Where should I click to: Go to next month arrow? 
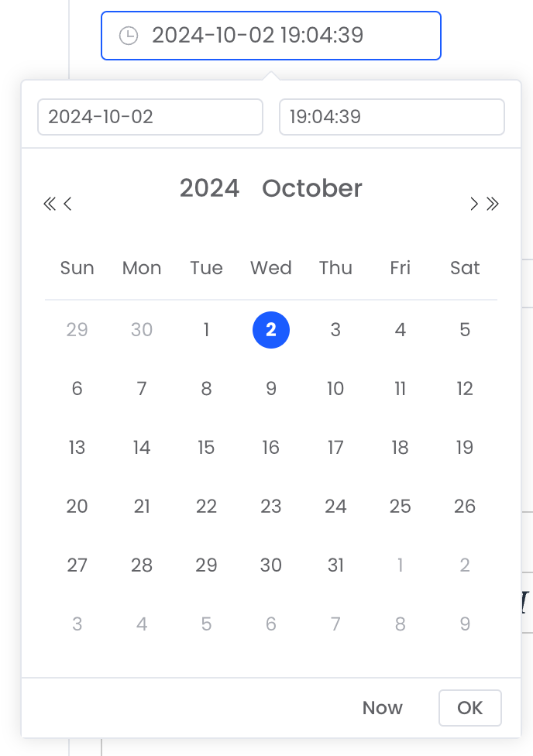(474, 204)
